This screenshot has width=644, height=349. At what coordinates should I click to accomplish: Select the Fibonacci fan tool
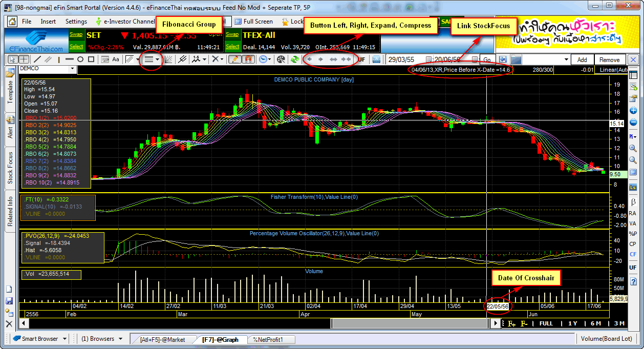pyautogui.click(x=168, y=59)
